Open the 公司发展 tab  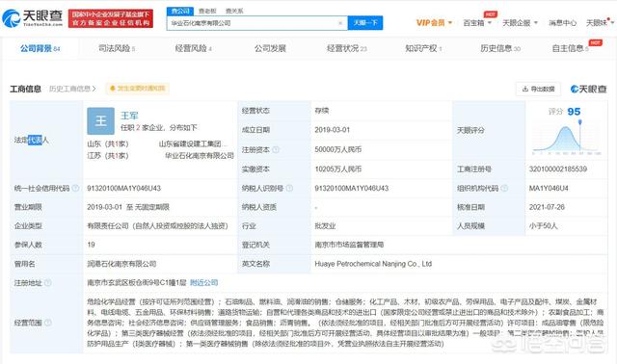click(270, 48)
